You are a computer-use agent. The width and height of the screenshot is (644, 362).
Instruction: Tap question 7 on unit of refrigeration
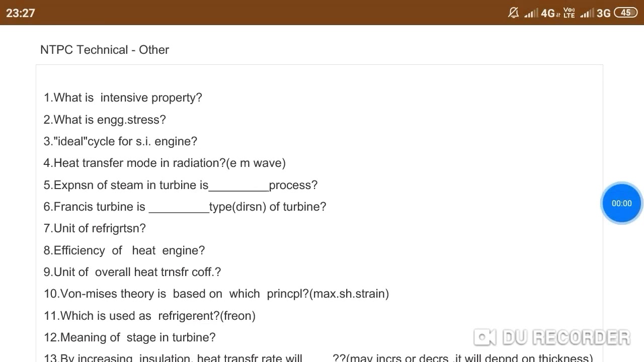95,228
